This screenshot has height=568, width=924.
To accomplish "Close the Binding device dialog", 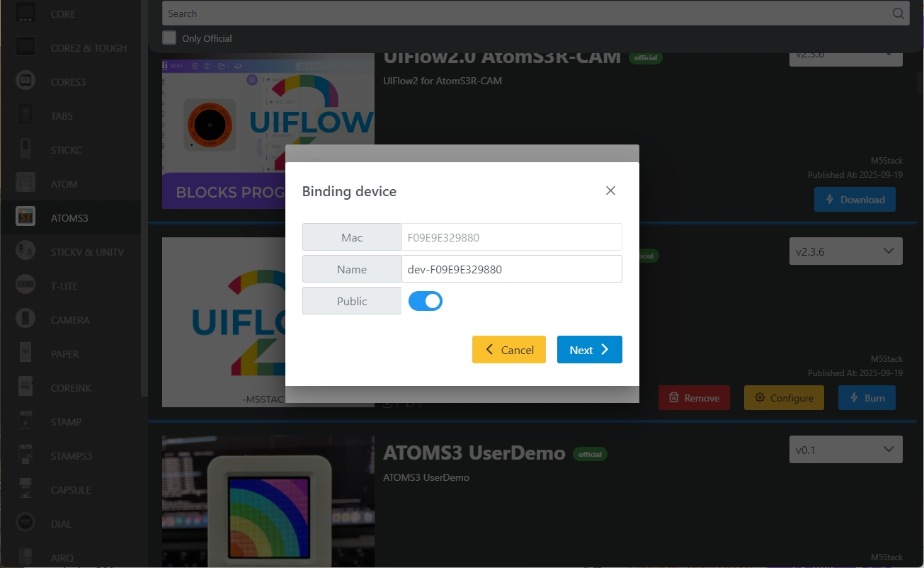I will click(x=611, y=191).
